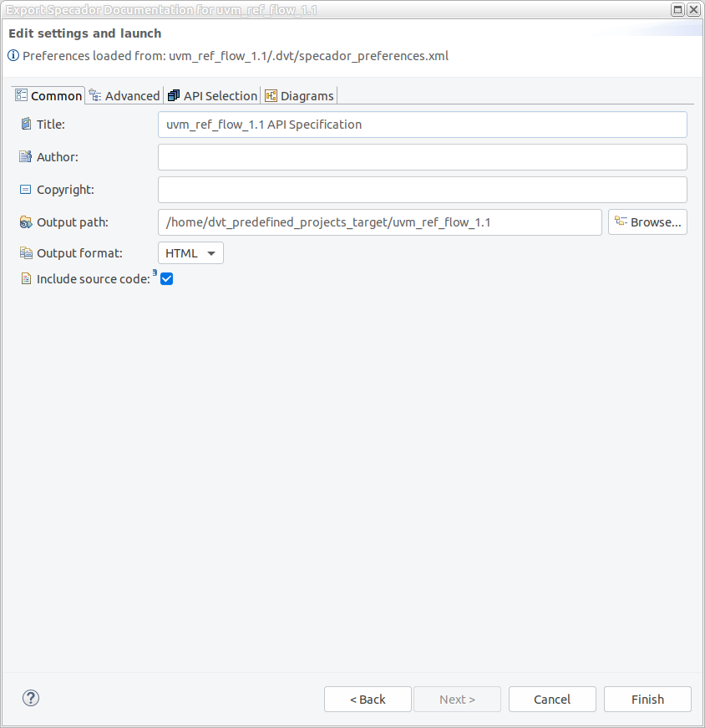Open the help question mark icon

tap(31, 699)
